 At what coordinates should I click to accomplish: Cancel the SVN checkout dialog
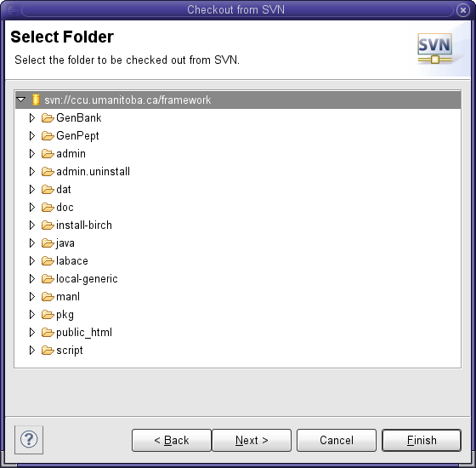(337, 440)
